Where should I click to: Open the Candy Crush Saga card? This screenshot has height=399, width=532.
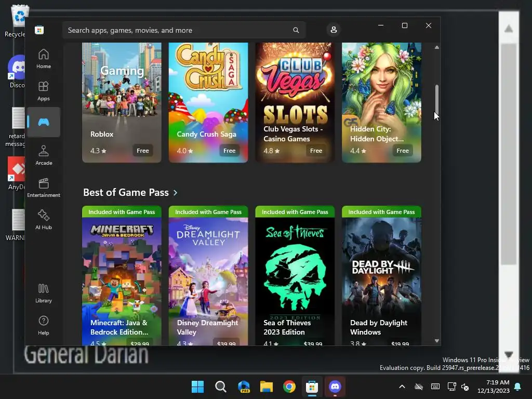point(208,102)
